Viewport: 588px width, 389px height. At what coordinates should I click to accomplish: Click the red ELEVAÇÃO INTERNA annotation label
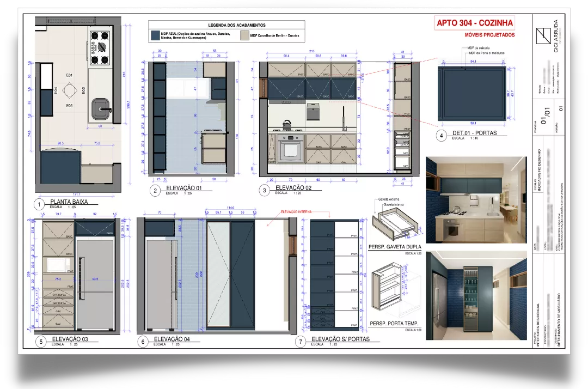(x=296, y=211)
